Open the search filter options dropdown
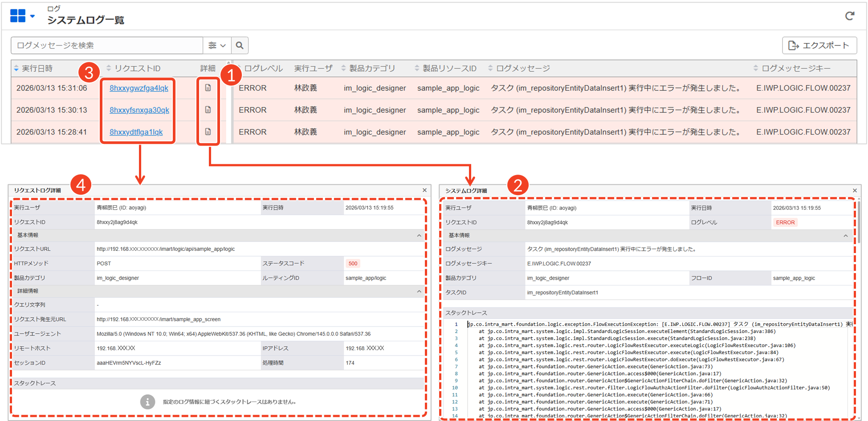The image size is (868, 421). tap(217, 45)
